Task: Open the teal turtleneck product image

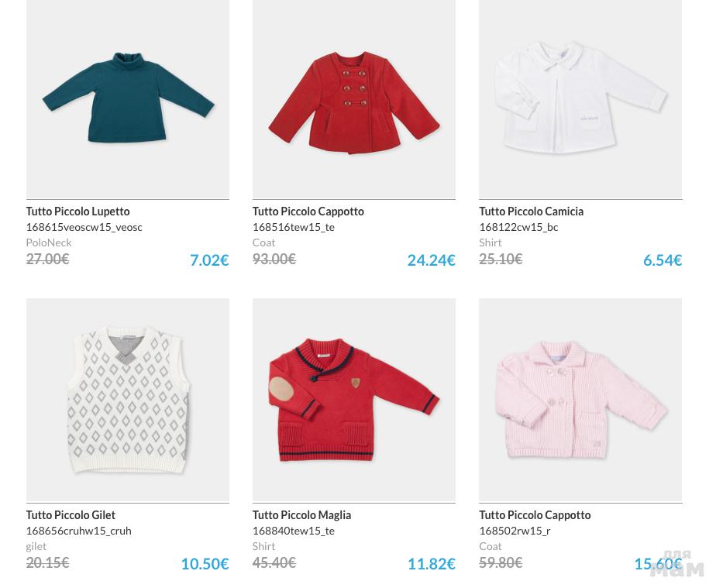Action: [x=128, y=98]
